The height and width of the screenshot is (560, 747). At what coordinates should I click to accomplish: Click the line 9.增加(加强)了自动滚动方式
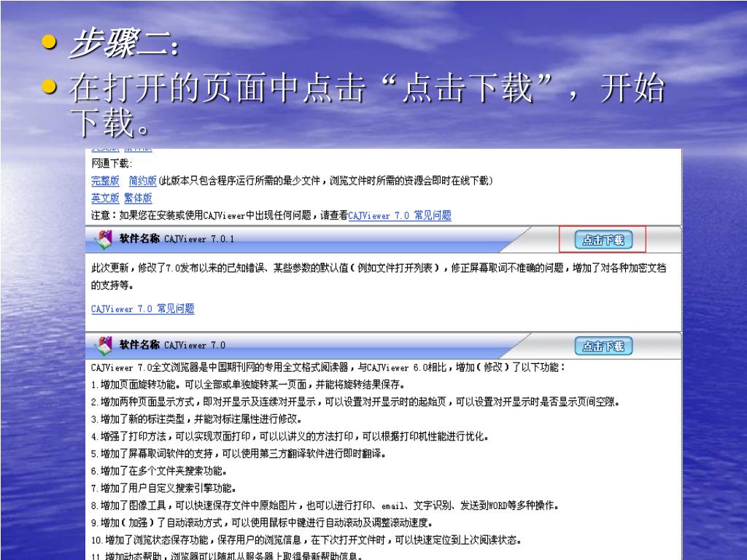262,522
